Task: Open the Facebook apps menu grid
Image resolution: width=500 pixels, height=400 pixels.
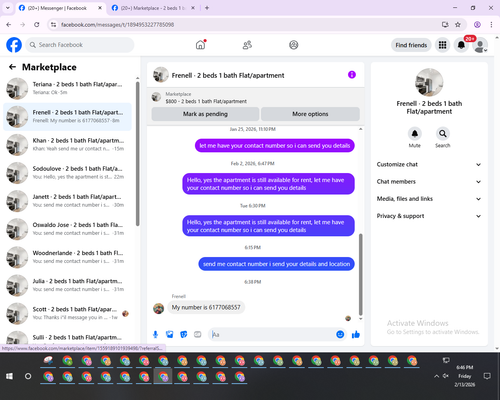Action: coord(442,45)
